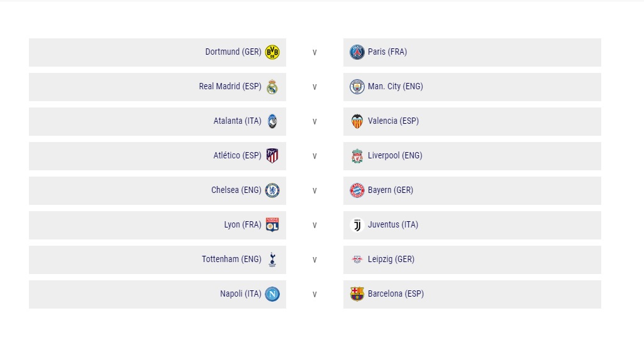Click the Napoli N crest
Viewport: 644px width, 362px height.
point(272,294)
